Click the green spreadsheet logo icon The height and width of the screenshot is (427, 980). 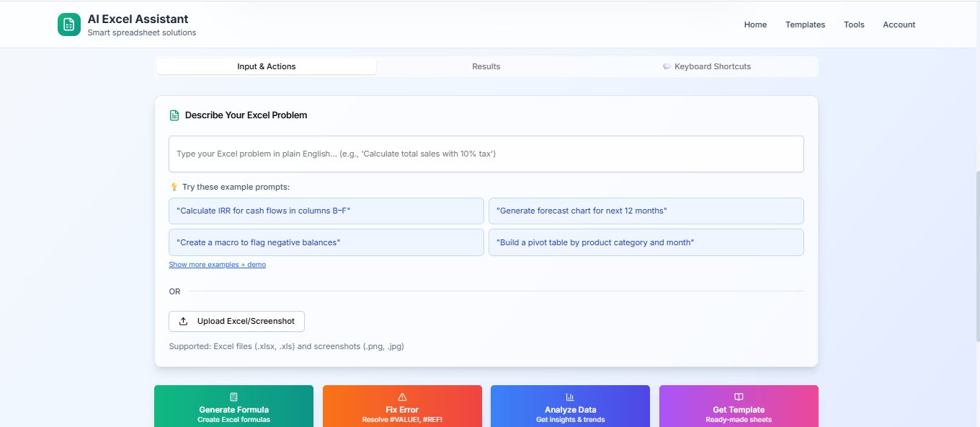(x=68, y=24)
